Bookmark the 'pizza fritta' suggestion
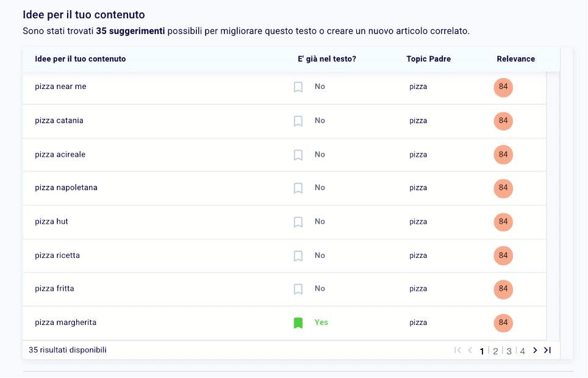This screenshot has width=588, height=378. 298,289
